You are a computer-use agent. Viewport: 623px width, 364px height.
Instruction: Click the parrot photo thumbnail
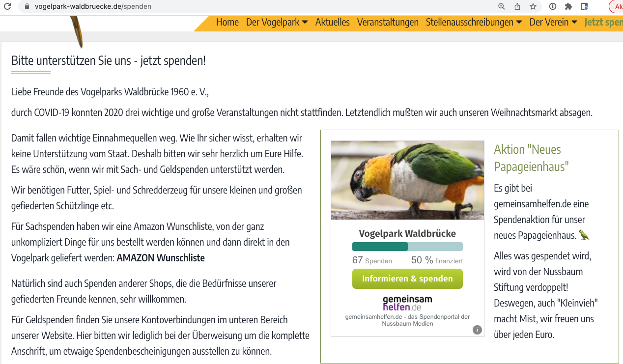(407, 180)
